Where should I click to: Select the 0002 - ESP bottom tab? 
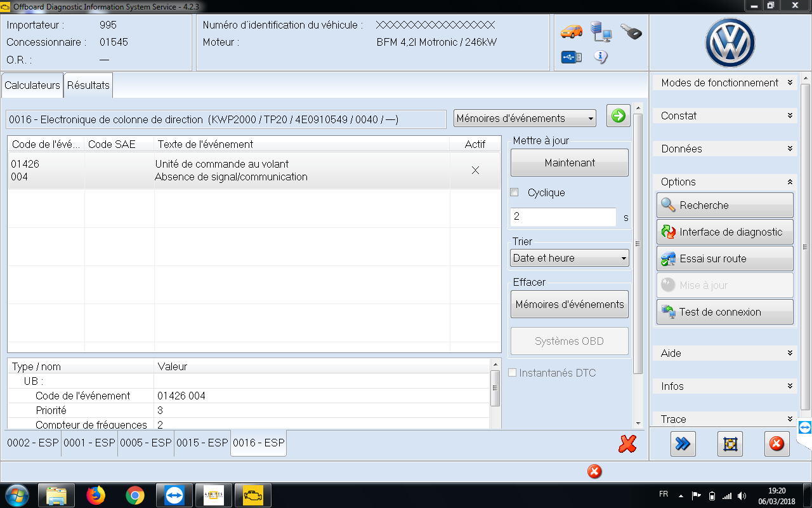tap(33, 443)
